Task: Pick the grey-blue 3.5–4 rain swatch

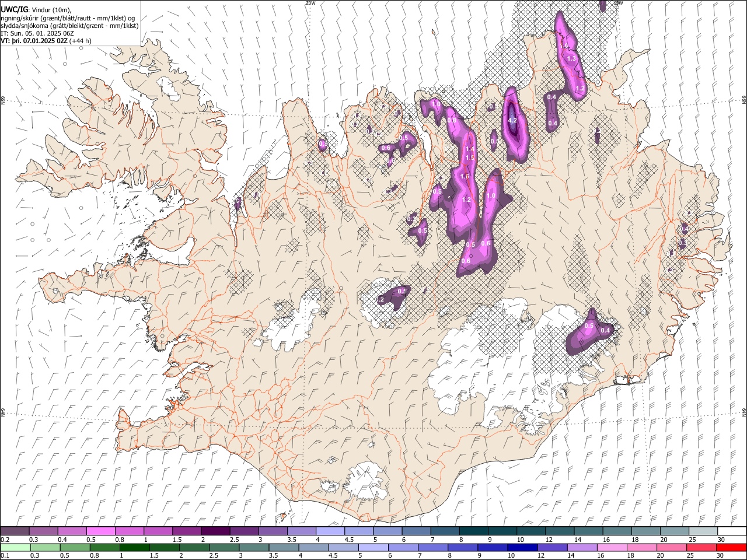Action: coord(284,547)
